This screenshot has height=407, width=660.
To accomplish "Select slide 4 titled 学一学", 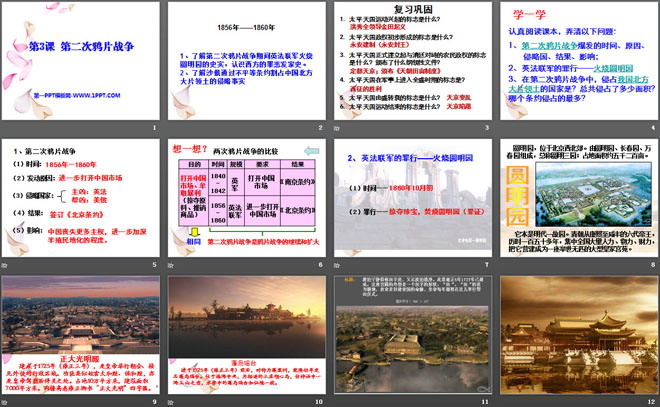I will [x=579, y=61].
